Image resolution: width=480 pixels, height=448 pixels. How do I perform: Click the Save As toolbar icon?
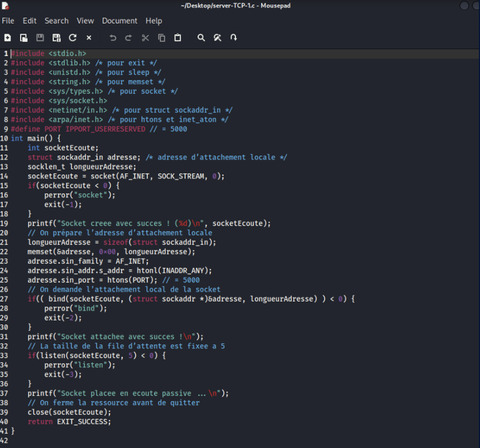(56, 38)
